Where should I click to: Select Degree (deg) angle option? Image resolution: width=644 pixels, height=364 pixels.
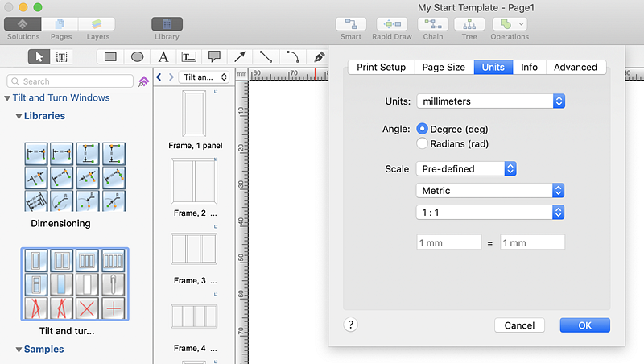pyautogui.click(x=423, y=129)
